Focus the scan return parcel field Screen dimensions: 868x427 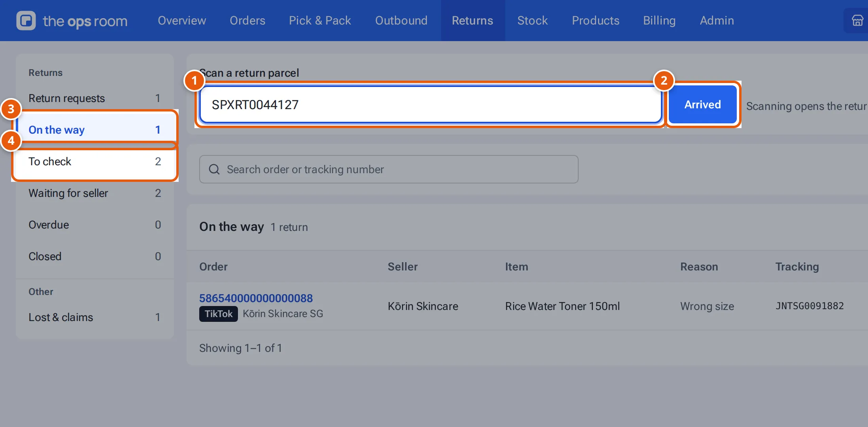(x=430, y=105)
